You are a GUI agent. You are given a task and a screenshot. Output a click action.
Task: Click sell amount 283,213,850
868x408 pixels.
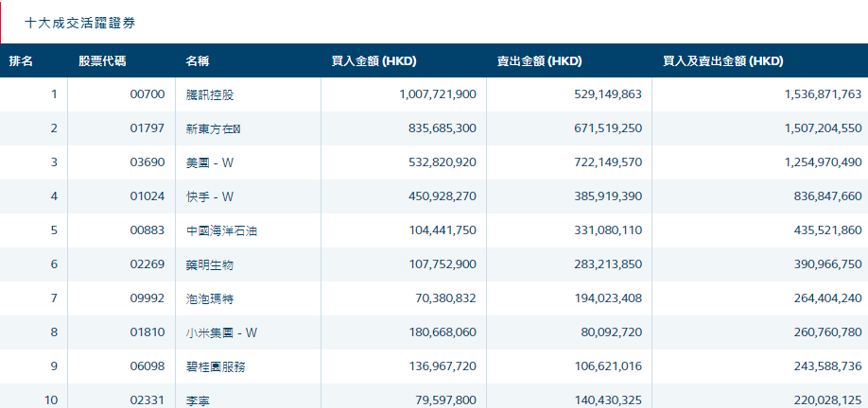tap(608, 264)
